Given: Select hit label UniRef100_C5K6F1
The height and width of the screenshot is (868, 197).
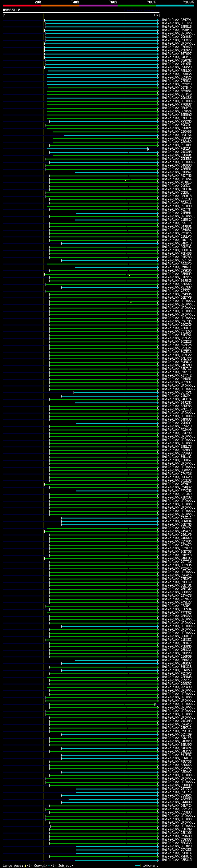Looking at the screenshot, I should 177,267.
